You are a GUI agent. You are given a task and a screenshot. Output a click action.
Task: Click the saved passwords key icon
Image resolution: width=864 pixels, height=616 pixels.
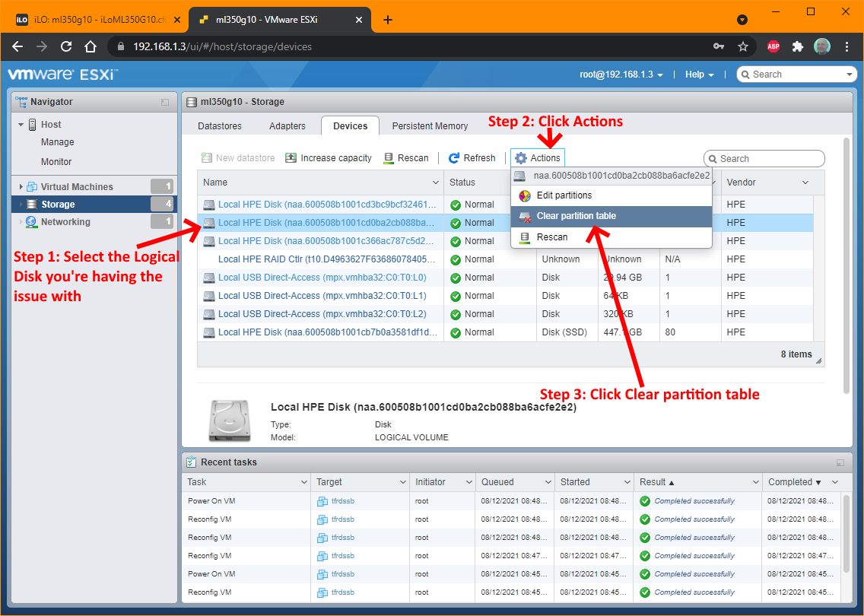click(x=719, y=47)
